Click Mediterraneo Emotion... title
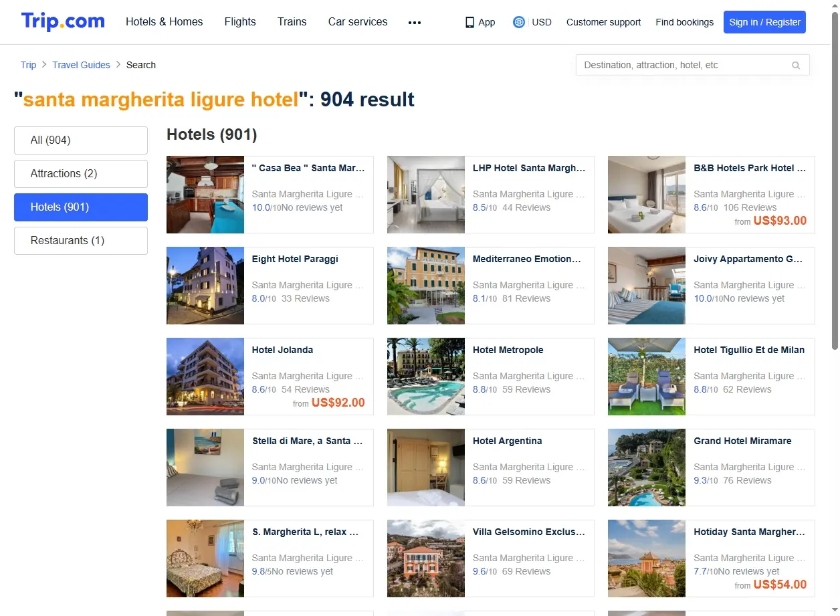The image size is (840, 616). (527, 259)
